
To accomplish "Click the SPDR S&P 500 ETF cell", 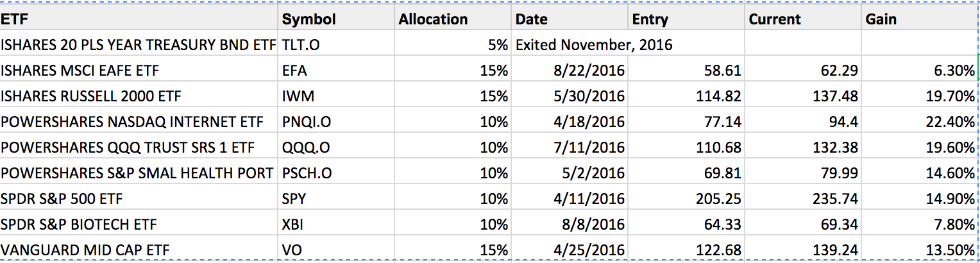I will tap(140, 198).
